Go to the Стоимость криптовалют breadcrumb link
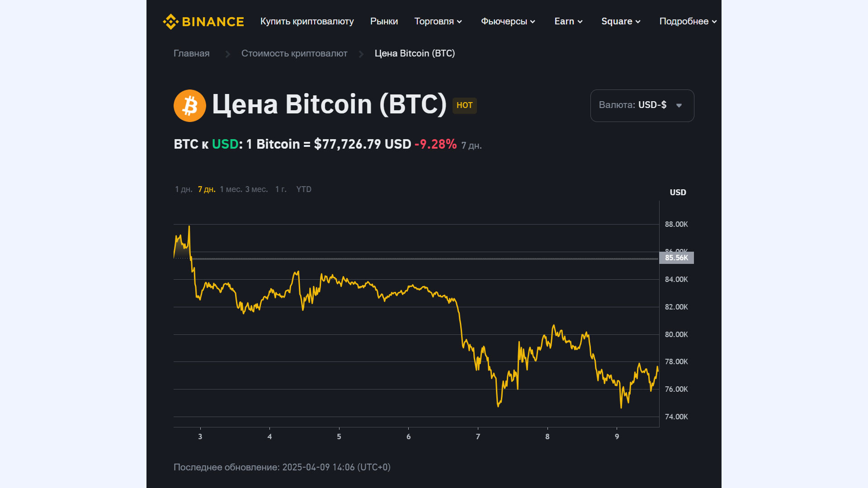 coord(294,53)
